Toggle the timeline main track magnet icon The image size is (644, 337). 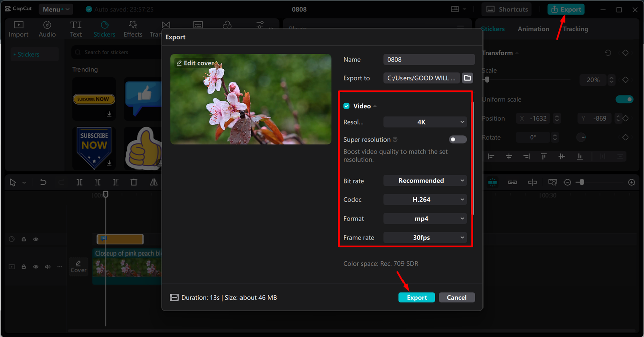tap(492, 182)
